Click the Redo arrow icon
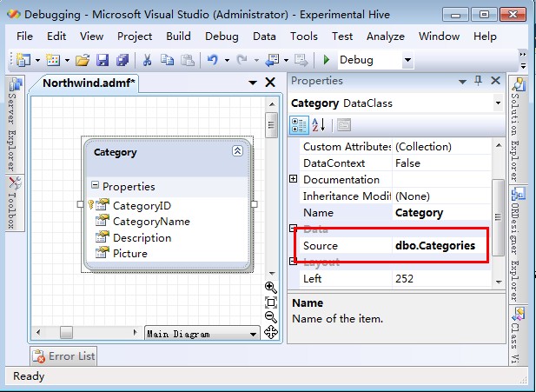The width and height of the screenshot is (536, 392). [x=242, y=60]
